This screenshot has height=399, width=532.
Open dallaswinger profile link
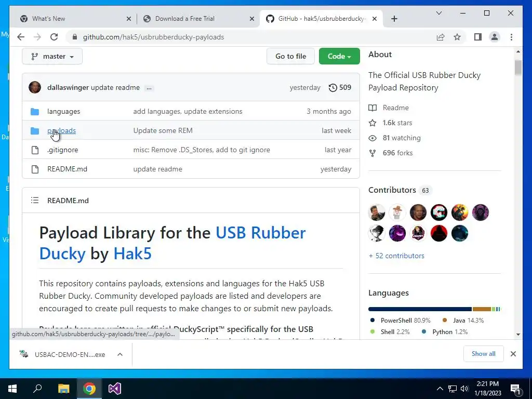point(68,87)
